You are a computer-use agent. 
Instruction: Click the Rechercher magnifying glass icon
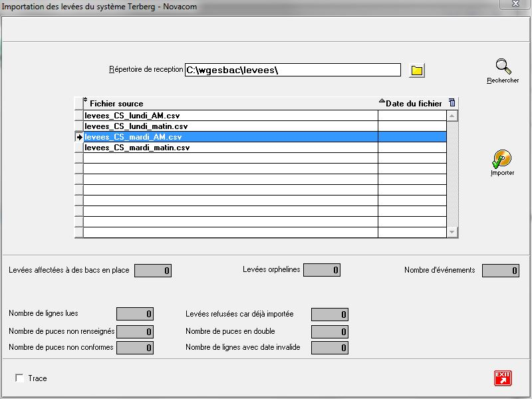point(503,67)
